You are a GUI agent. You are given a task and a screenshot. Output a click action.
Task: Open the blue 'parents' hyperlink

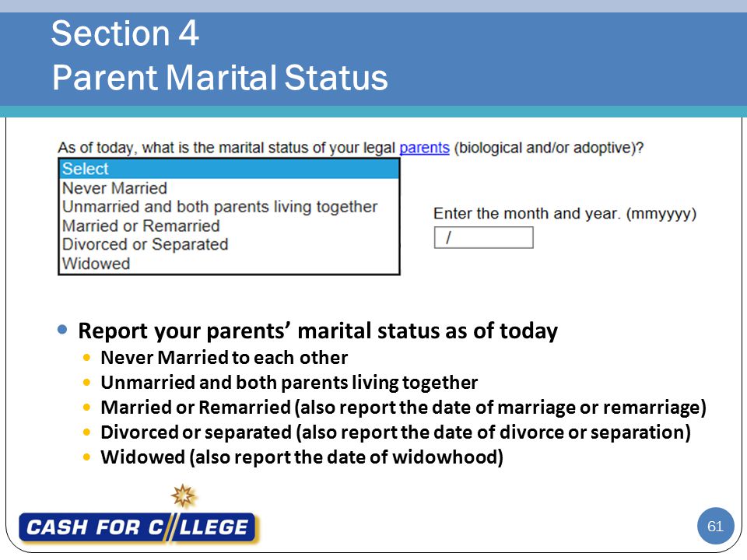point(424,148)
